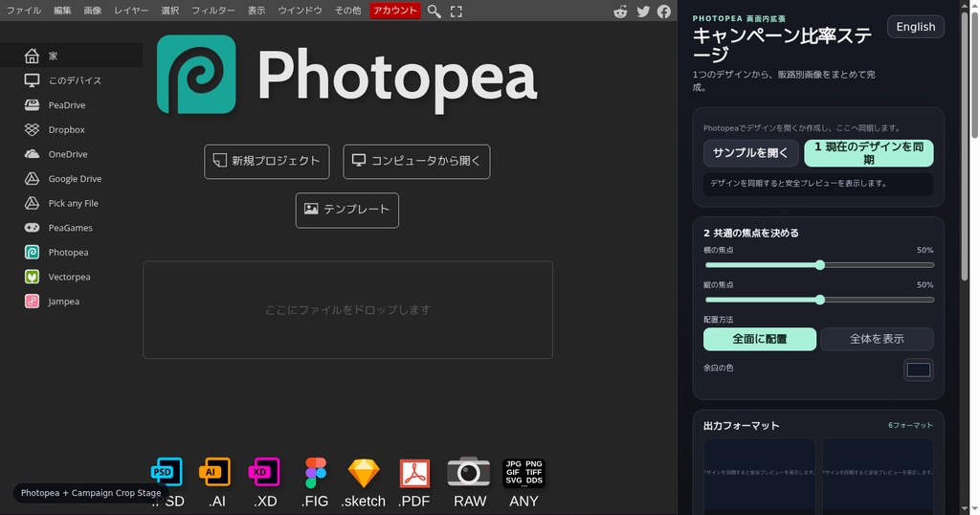Viewport: 980px width, 515px height.
Task: Click the file drop zone area
Action: tap(348, 310)
